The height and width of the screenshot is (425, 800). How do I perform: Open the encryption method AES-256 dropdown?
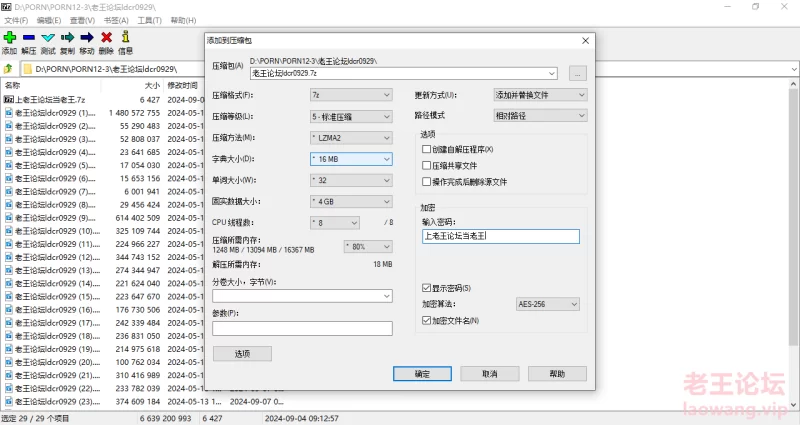coord(547,304)
